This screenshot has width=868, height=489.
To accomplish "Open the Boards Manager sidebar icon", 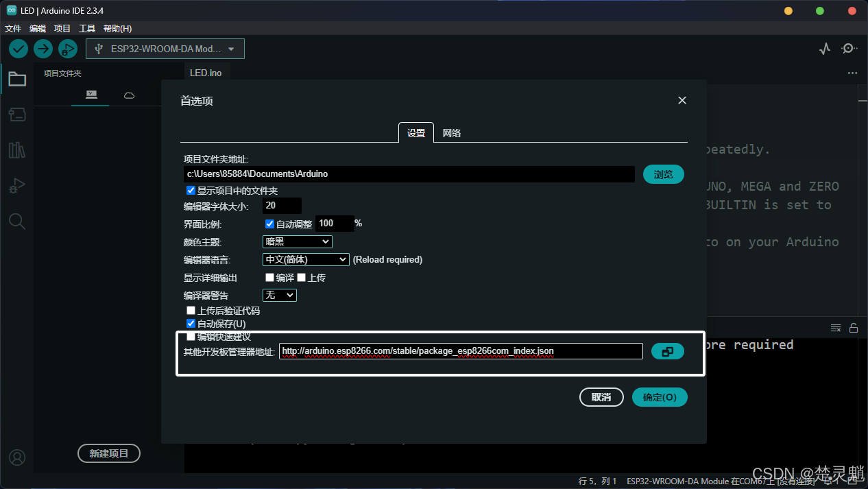I will (17, 115).
